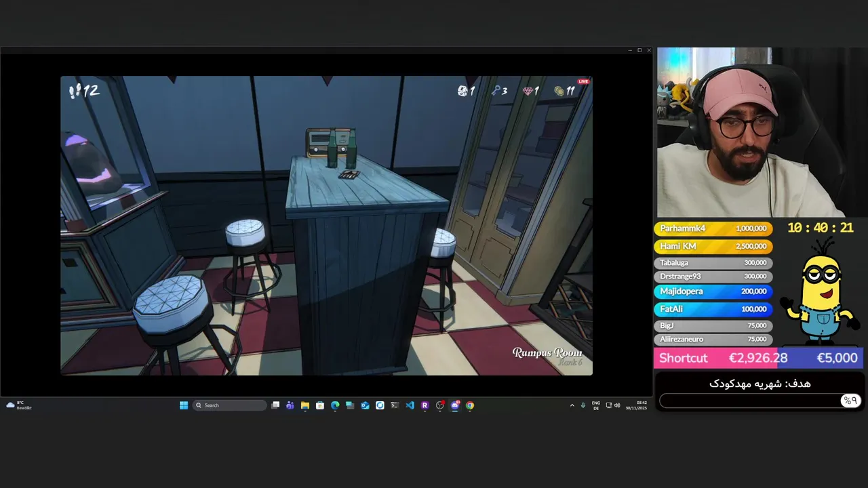Click the taskbar Search box
This screenshot has width=868, height=488.
[x=230, y=405]
